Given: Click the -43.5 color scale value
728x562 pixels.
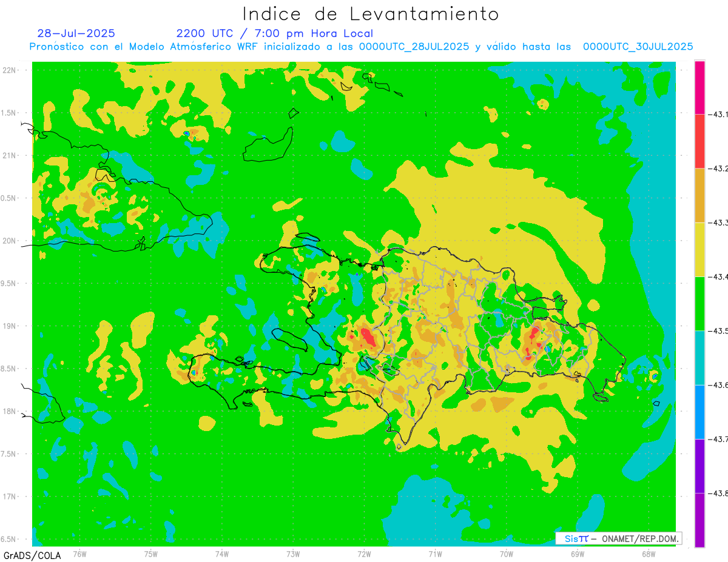Looking at the screenshot, I should 720,330.
